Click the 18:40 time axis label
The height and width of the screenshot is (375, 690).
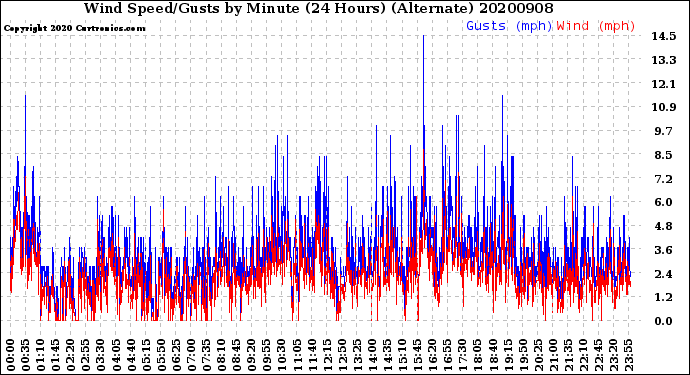[x=492, y=355]
